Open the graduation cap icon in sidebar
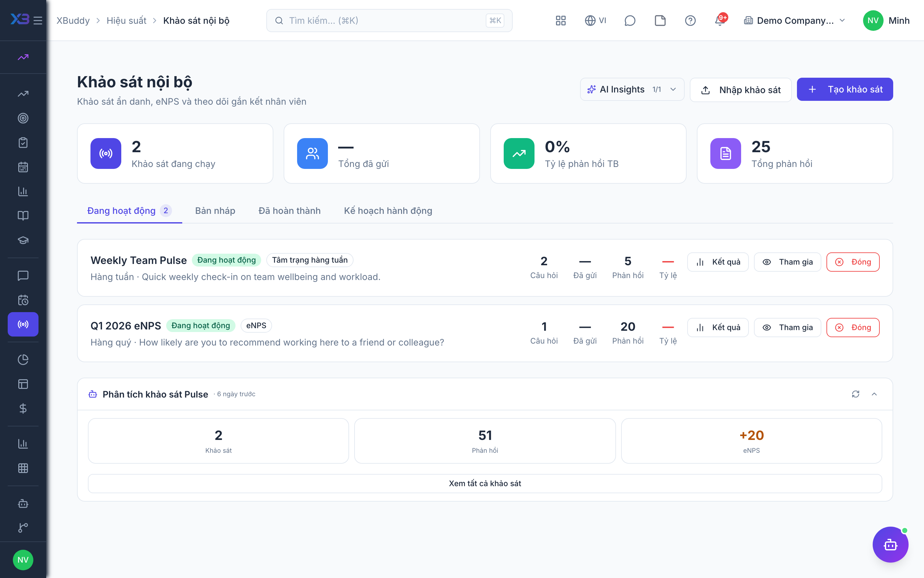Image resolution: width=924 pixels, height=578 pixels. tap(23, 240)
